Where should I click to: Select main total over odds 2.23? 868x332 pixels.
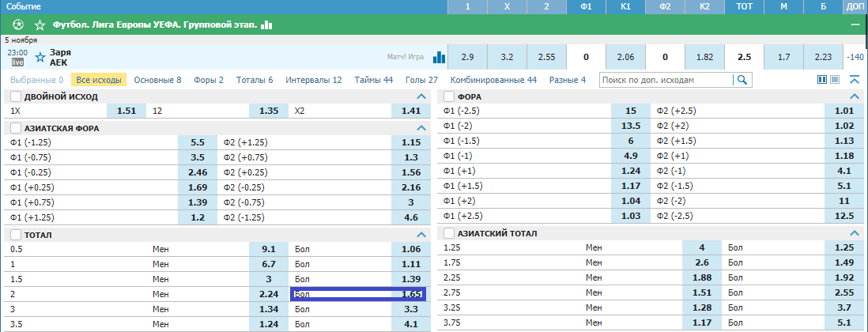[823, 57]
